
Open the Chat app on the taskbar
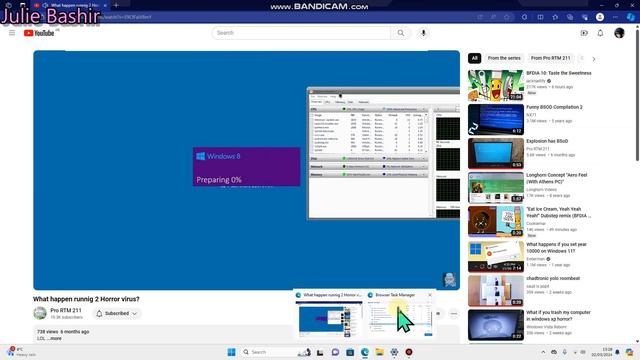(335, 352)
